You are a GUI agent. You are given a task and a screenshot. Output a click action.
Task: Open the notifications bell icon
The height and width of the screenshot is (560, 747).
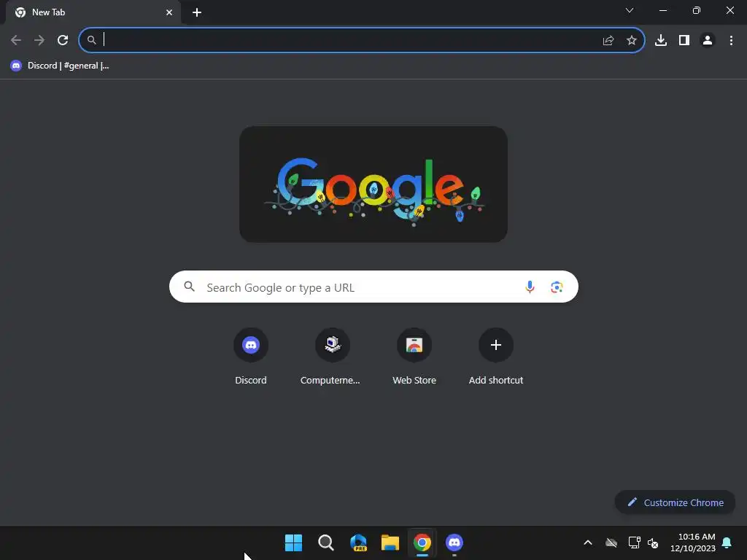point(727,542)
